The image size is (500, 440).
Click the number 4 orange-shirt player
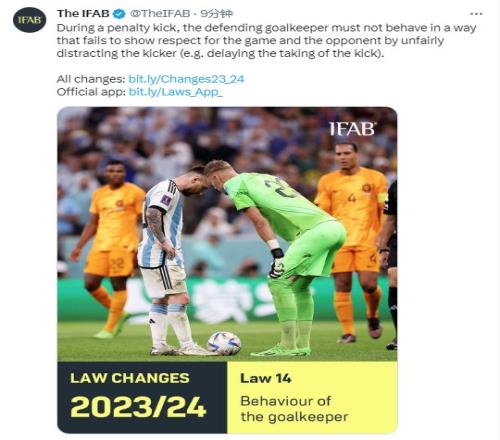tap(353, 240)
